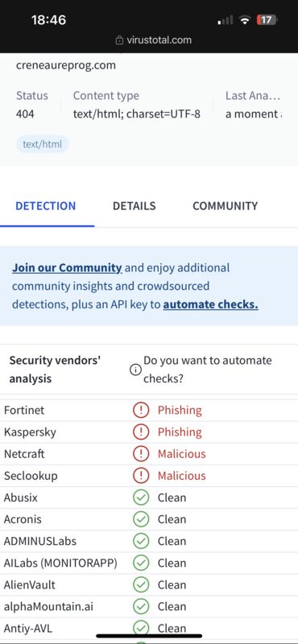Follow the Join our Community link
The height and width of the screenshot is (644, 298).
point(67,268)
